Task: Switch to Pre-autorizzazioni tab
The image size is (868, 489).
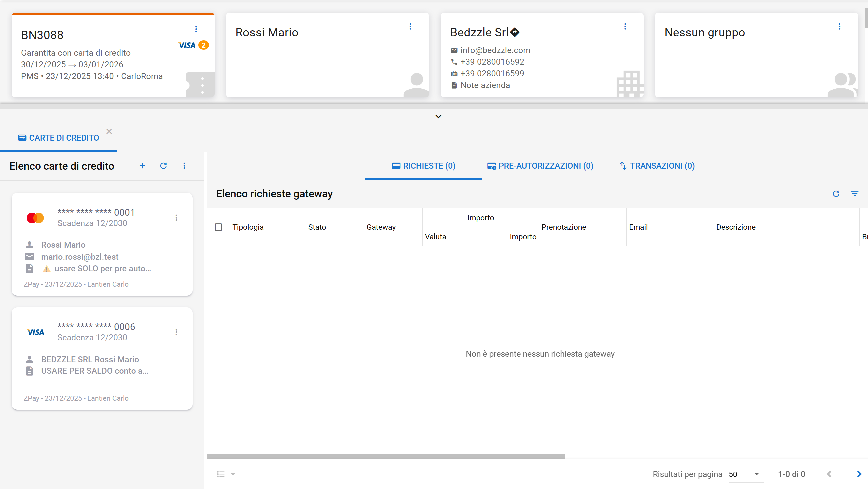Action: click(540, 166)
